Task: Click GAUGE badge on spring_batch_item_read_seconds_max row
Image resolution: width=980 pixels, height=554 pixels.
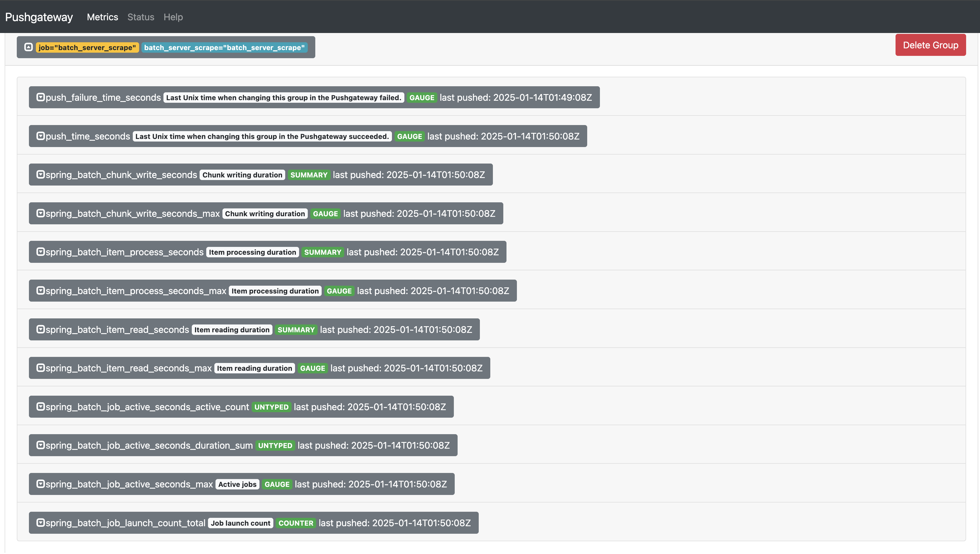Action: pos(313,368)
